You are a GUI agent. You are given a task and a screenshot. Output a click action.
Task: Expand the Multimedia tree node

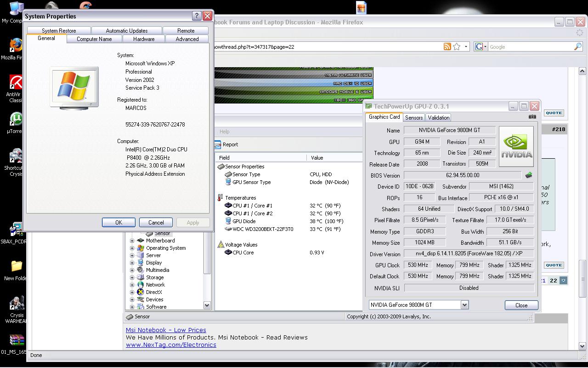point(132,270)
